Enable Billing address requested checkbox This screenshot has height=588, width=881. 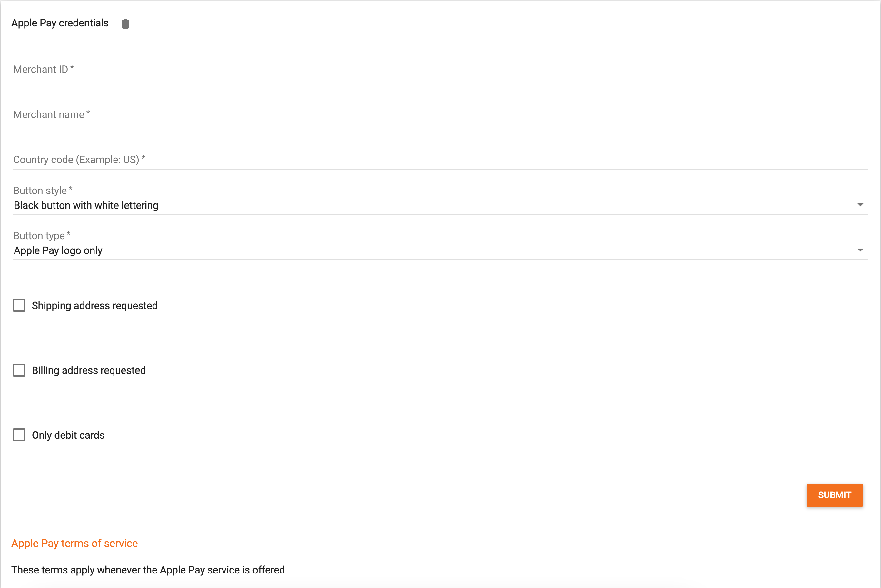[x=18, y=370]
